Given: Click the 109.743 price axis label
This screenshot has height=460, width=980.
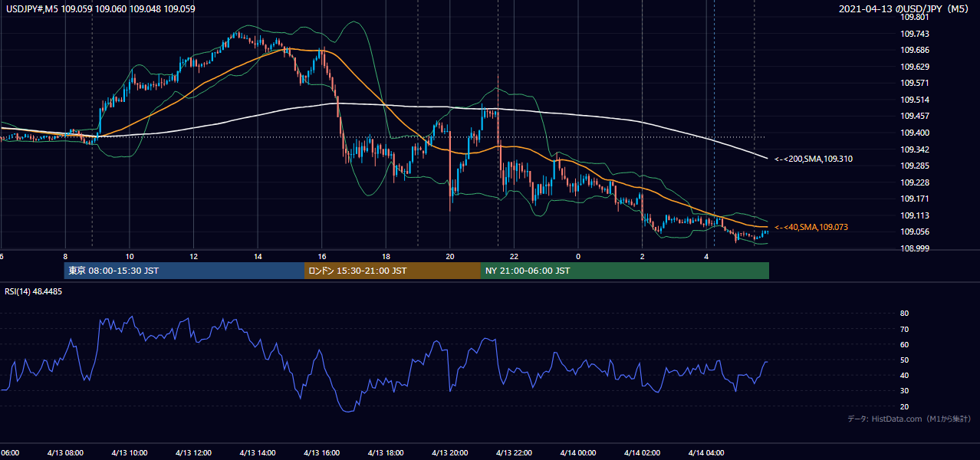Looking at the screenshot, I should pyautogui.click(x=914, y=34).
